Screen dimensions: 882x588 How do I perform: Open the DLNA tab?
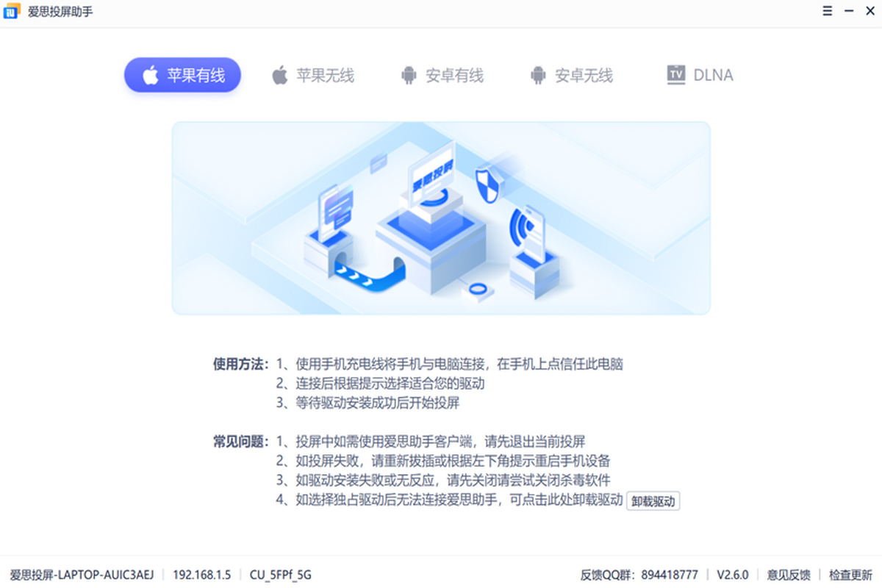pyautogui.click(x=700, y=75)
